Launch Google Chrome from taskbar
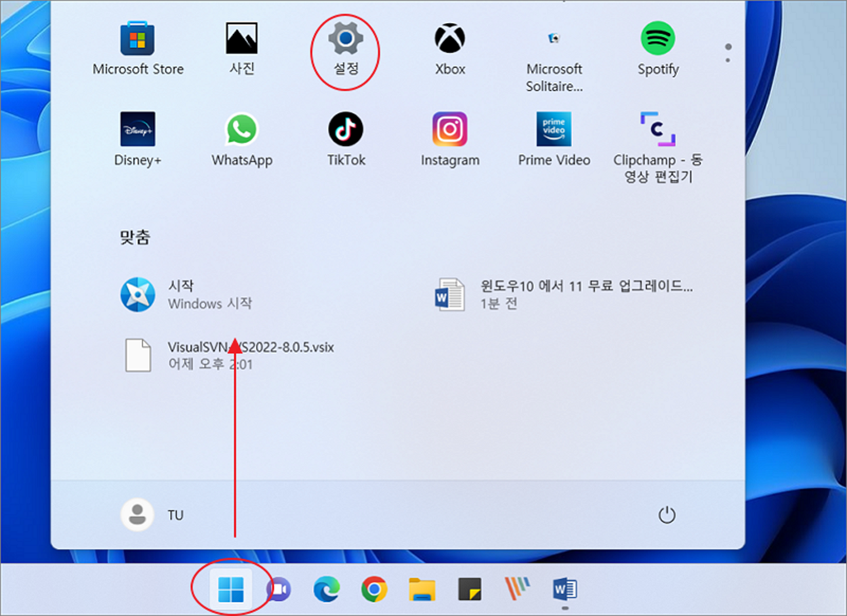The image size is (847, 616). pyautogui.click(x=374, y=590)
